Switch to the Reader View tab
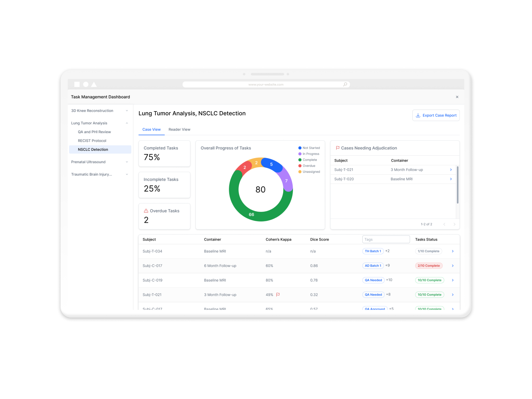This screenshot has height=399, width=532. tap(179, 130)
